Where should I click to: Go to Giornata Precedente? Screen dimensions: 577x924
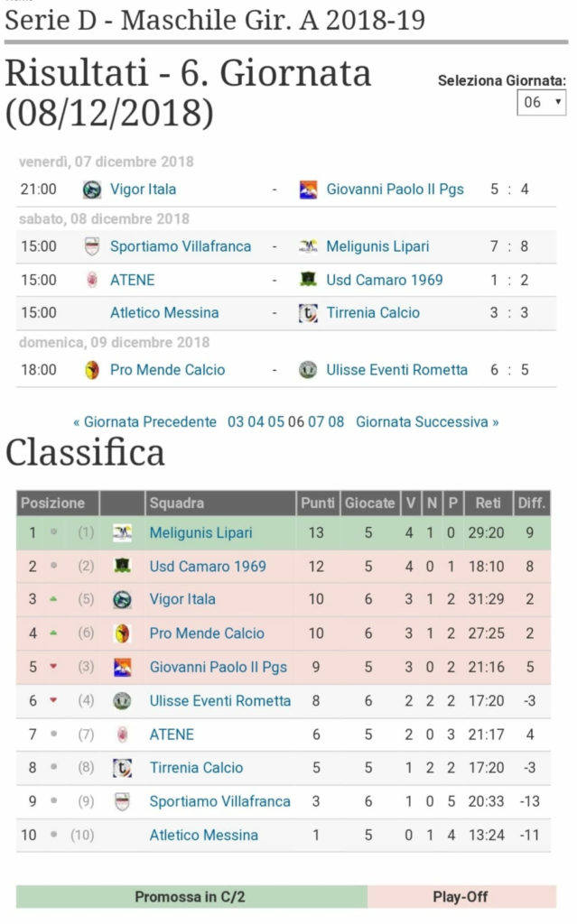144,422
